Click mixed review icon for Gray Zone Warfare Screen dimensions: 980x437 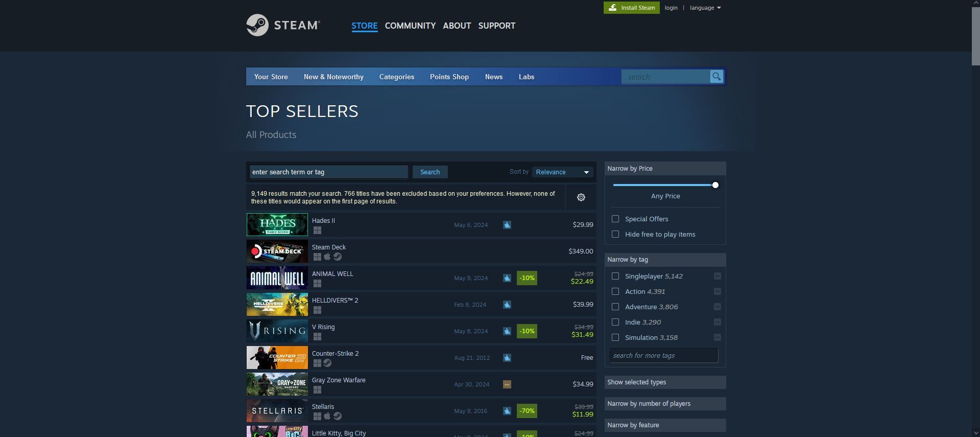tap(507, 384)
